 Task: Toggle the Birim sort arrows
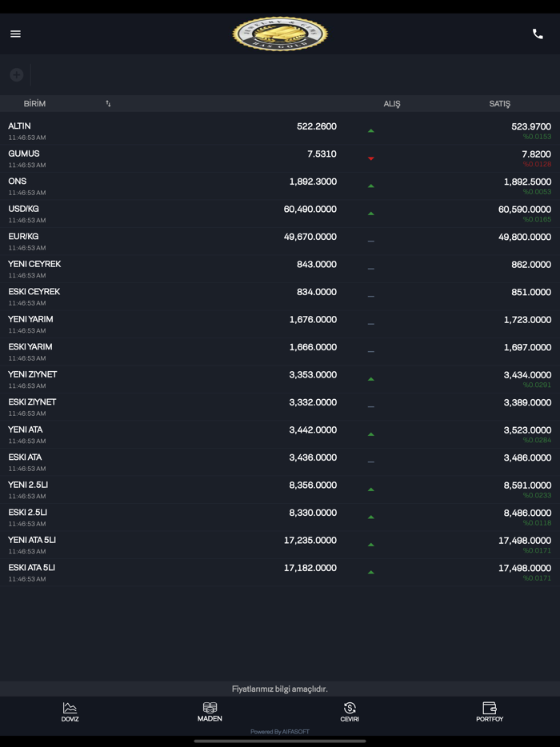[x=108, y=103]
